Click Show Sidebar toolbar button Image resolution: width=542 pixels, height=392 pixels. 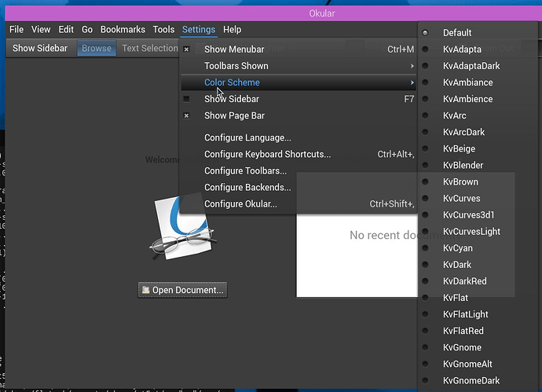point(40,48)
